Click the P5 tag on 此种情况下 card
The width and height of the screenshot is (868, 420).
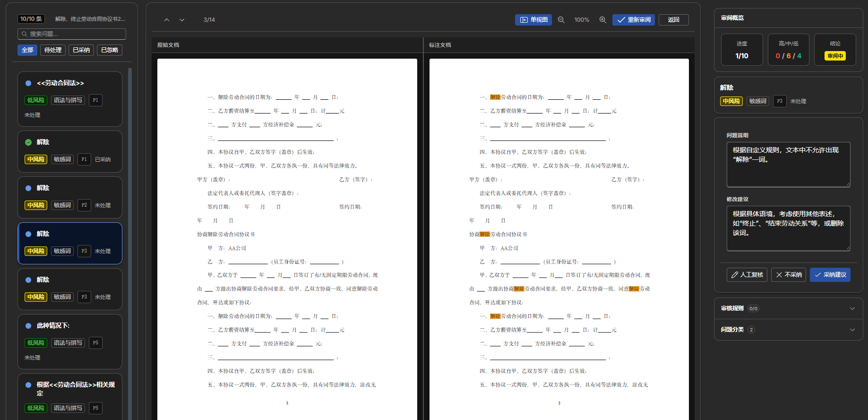click(95, 343)
